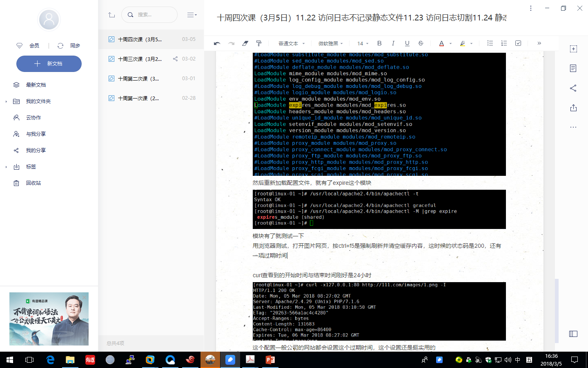The width and height of the screenshot is (588, 368).
Task: Open the highlight color dropdown arrow
Action: (471, 43)
